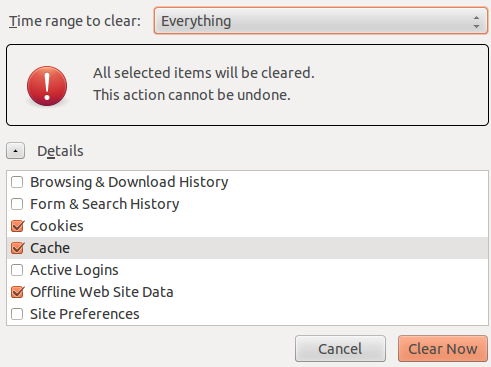Check the Form & Search History box
The height and width of the screenshot is (367, 491).
click(x=17, y=204)
